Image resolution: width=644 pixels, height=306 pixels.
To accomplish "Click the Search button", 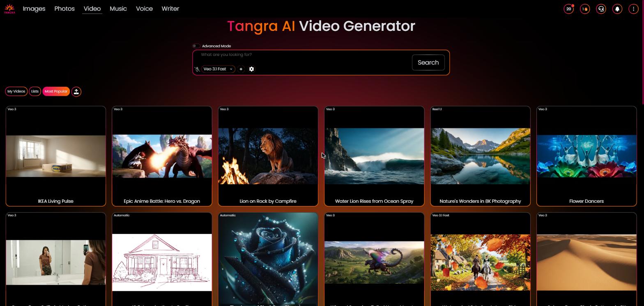I will (428, 63).
